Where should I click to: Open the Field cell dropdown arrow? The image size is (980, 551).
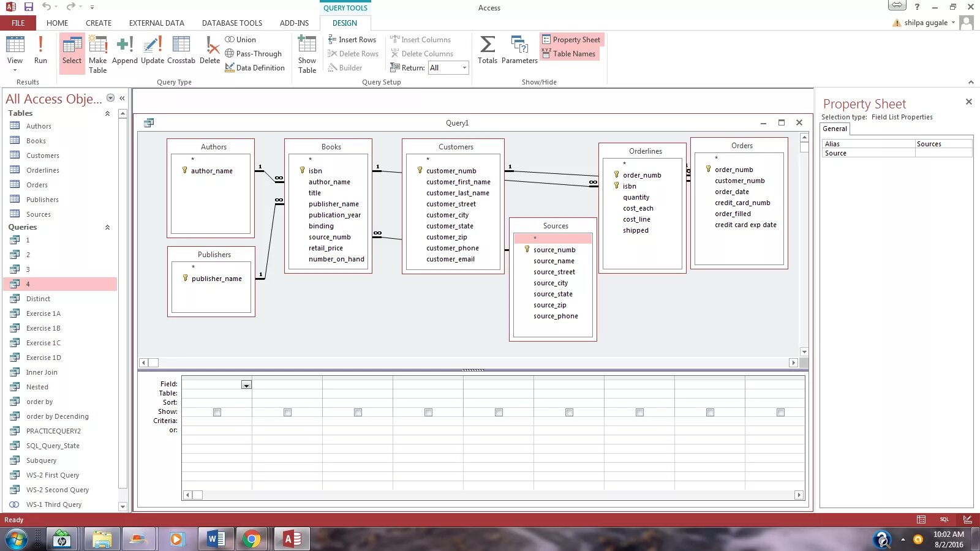[x=246, y=384]
